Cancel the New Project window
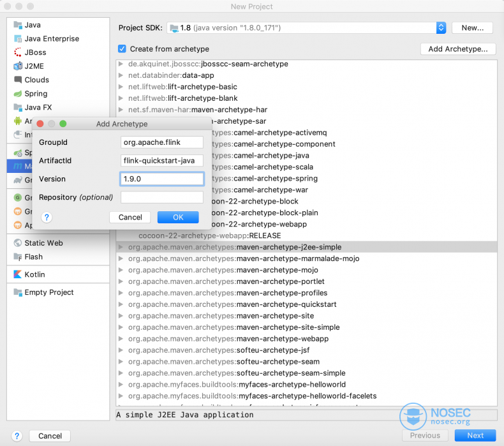Viewport: 504px width, 446px height. 50,436
